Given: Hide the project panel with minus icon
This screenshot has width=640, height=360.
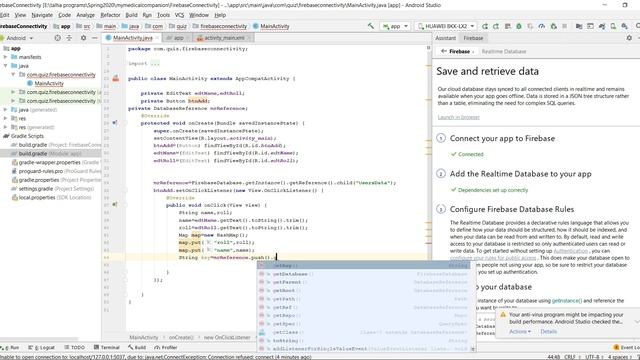Looking at the screenshot, I should click(x=94, y=38).
